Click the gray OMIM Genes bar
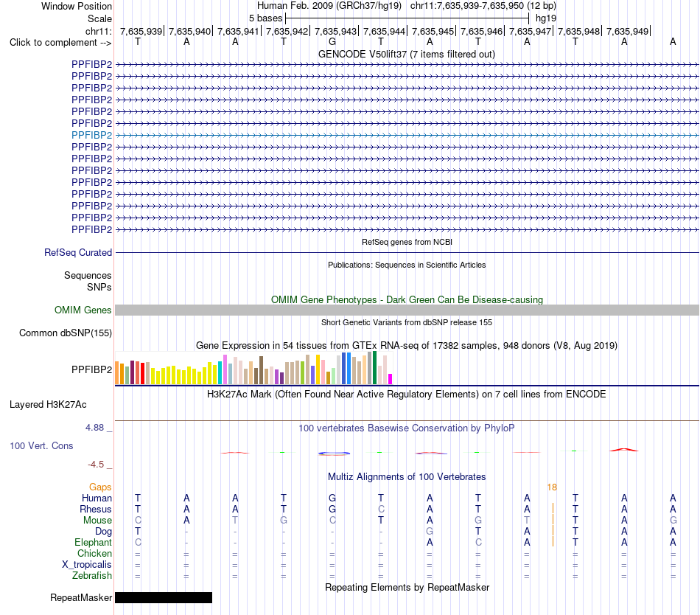700x615 pixels. (407, 310)
